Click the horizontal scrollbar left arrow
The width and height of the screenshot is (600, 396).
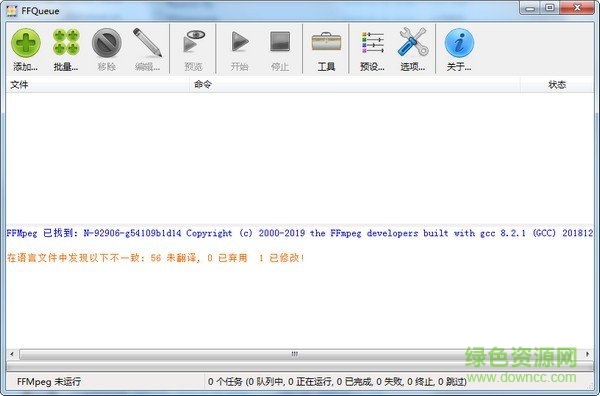tap(12, 354)
